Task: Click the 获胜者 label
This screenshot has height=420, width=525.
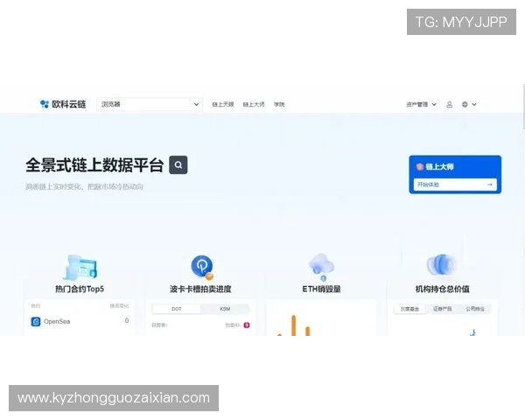Action: pos(159,325)
